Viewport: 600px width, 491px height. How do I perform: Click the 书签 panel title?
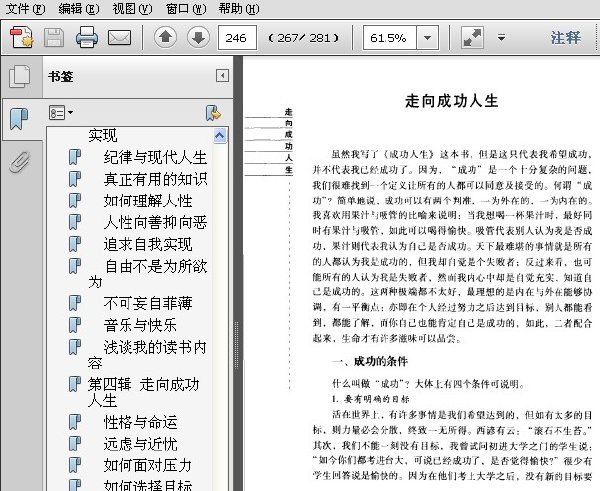coord(60,77)
